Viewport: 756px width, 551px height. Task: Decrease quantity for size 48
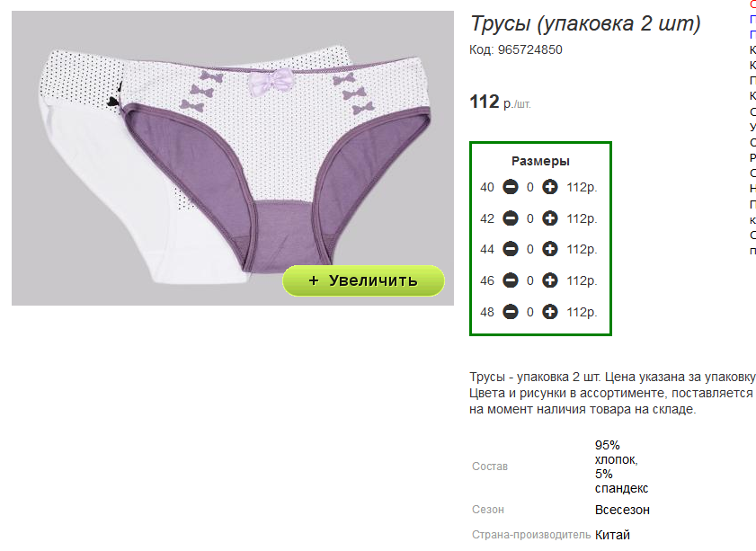click(x=510, y=312)
